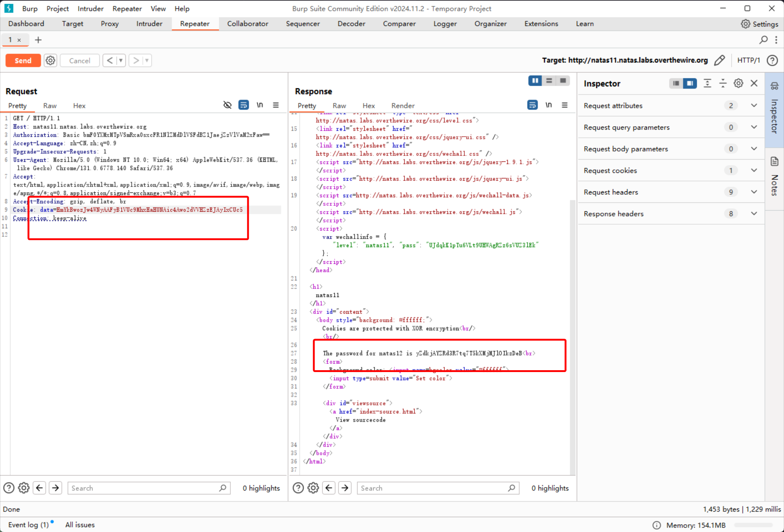
Task: Jump to next Request search match
Action: (x=55, y=488)
